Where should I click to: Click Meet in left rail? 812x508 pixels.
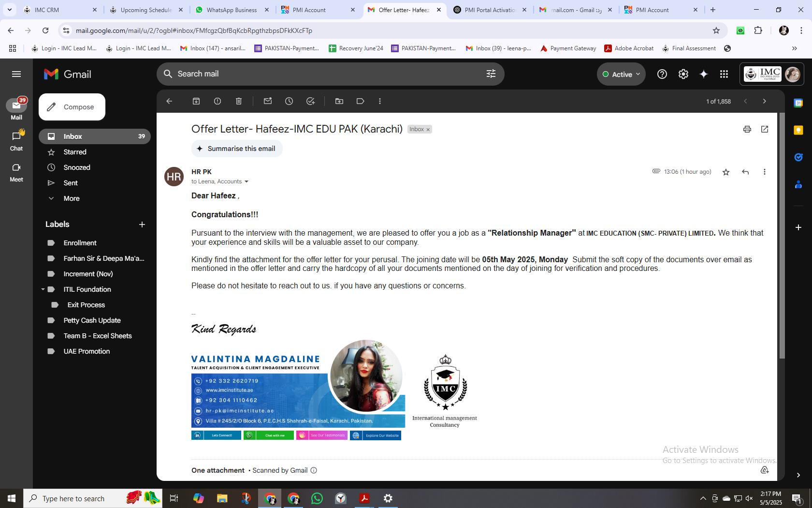click(16, 172)
